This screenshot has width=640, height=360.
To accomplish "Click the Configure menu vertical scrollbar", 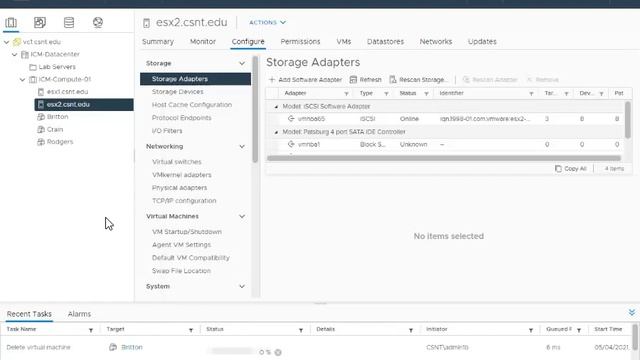I will (255, 109).
